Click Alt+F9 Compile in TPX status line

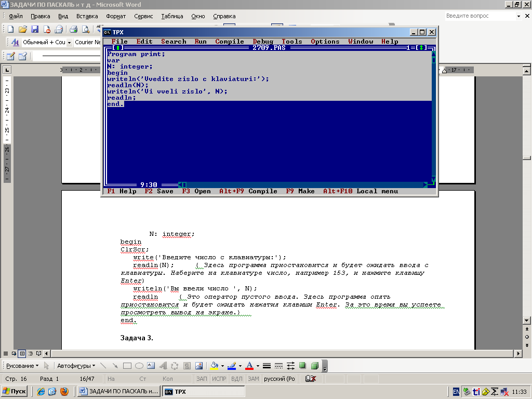click(248, 191)
